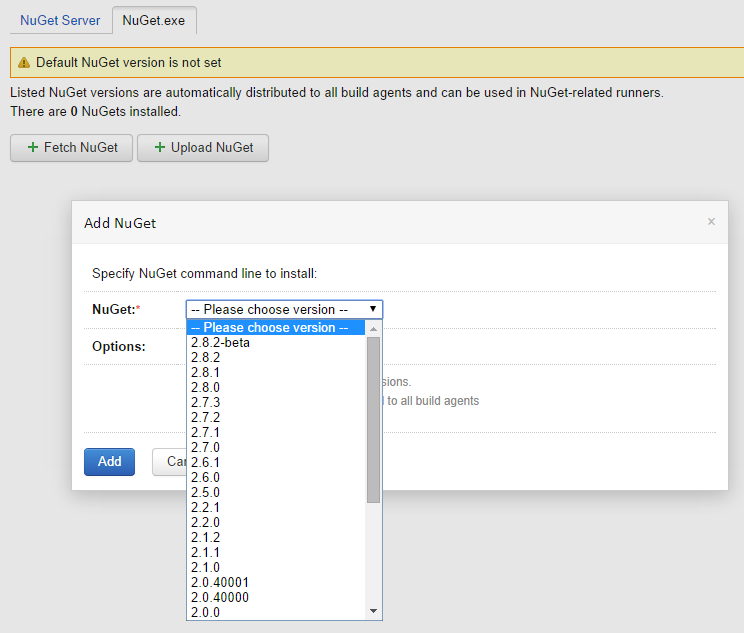Select version 2.6.1 entry

click(x=276, y=462)
